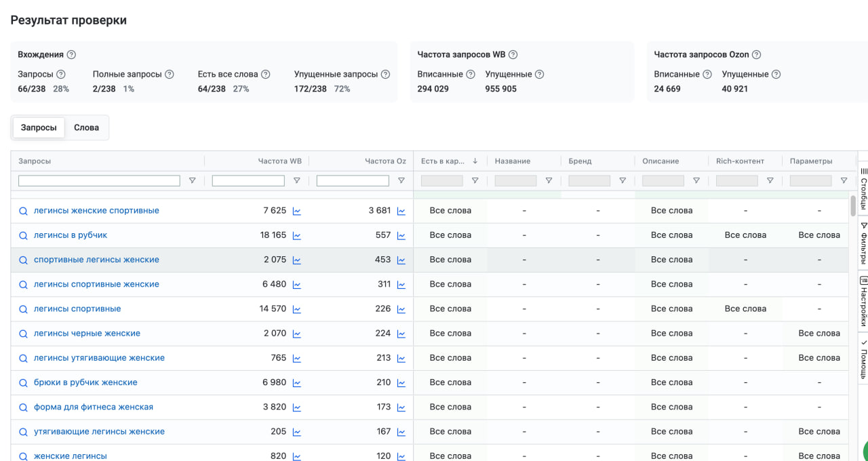Click the Частота WB filter text field

point(248,181)
